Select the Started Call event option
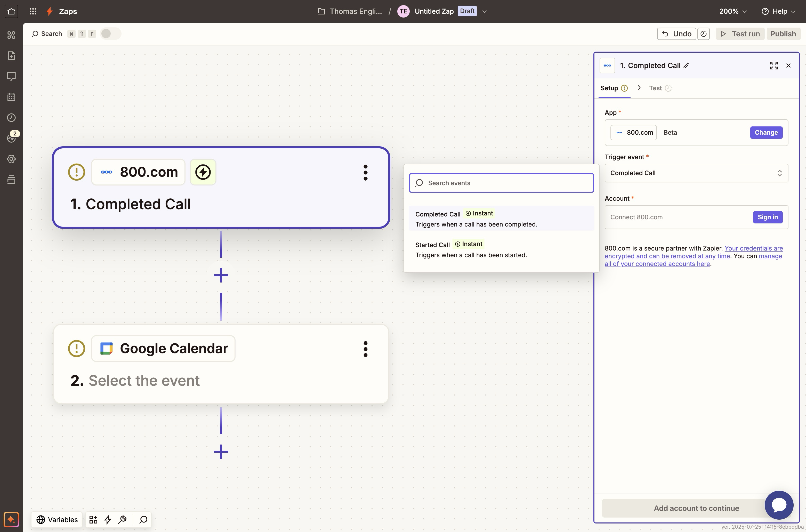Image resolution: width=806 pixels, height=532 pixels. [x=501, y=249]
